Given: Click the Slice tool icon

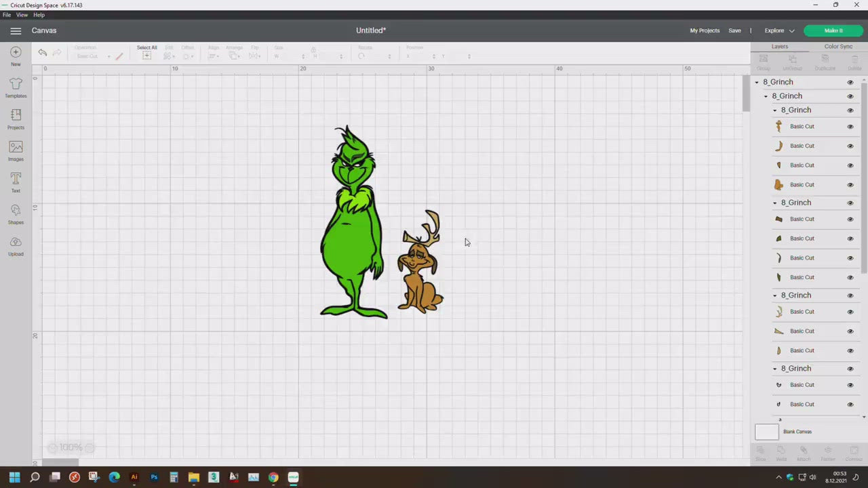Looking at the screenshot, I should 760,450.
